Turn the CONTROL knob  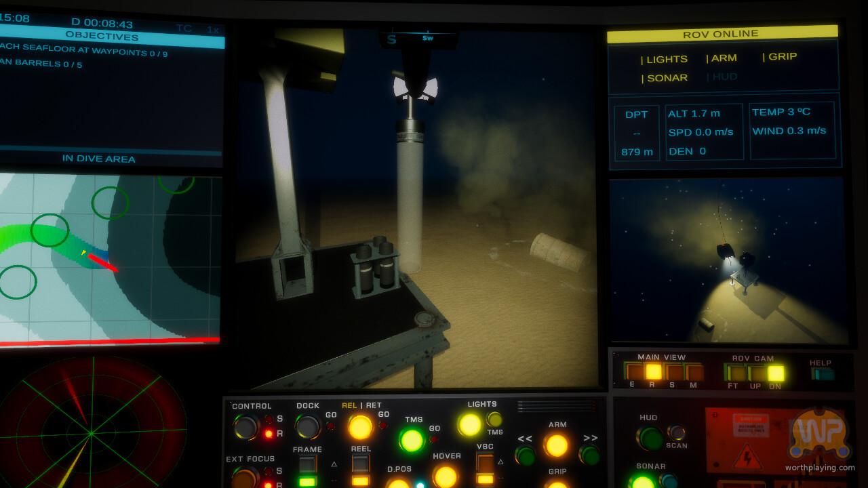point(245,428)
